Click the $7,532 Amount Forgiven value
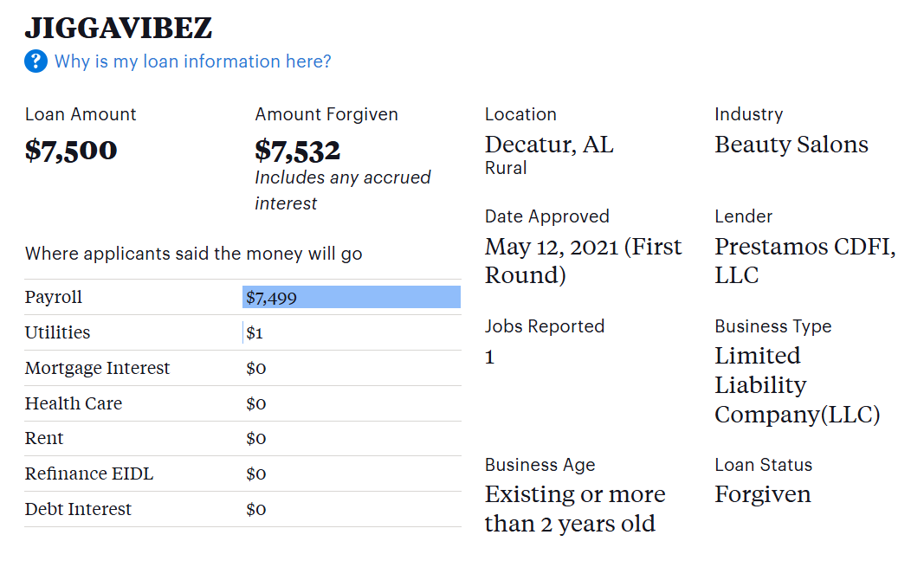Screen dimensions: 924x567 pyautogui.click(x=297, y=151)
